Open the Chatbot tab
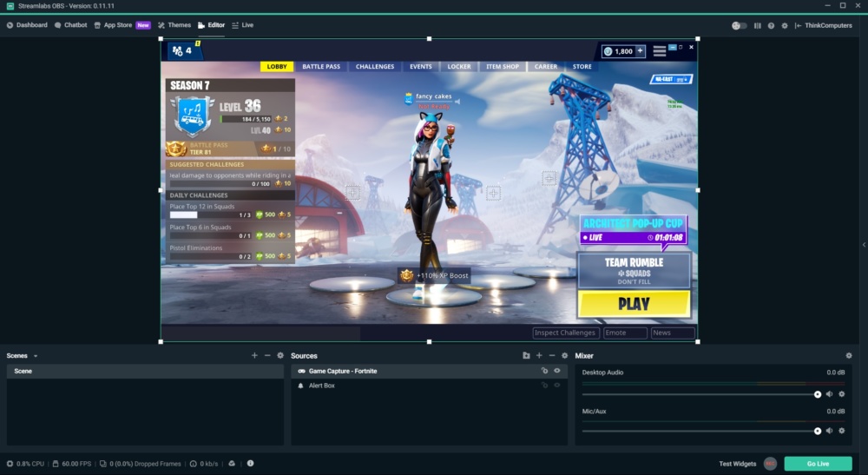This screenshot has height=475, width=868. coord(70,25)
